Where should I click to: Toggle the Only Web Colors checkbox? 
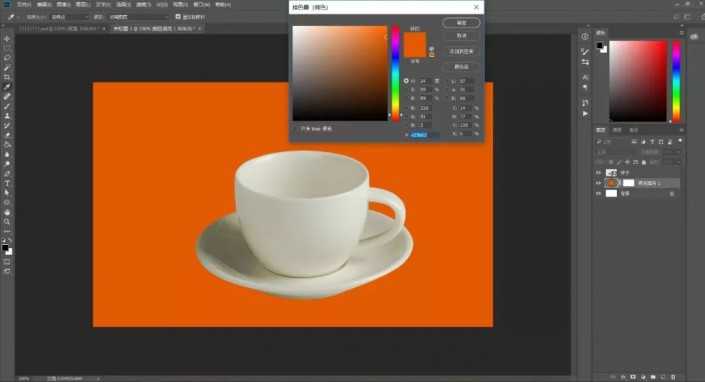coord(303,129)
